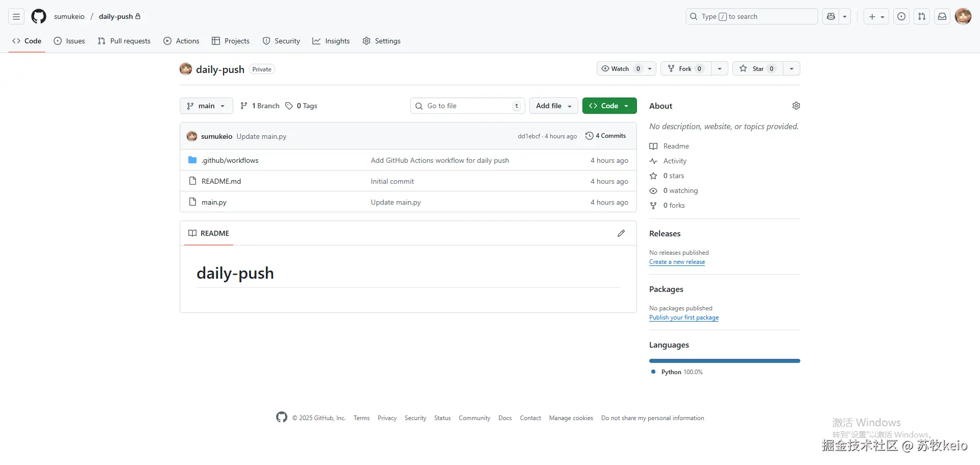The width and height of the screenshot is (980, 465).
Task: Open the issues icon in the header
Action: click(x=901, y=16)
